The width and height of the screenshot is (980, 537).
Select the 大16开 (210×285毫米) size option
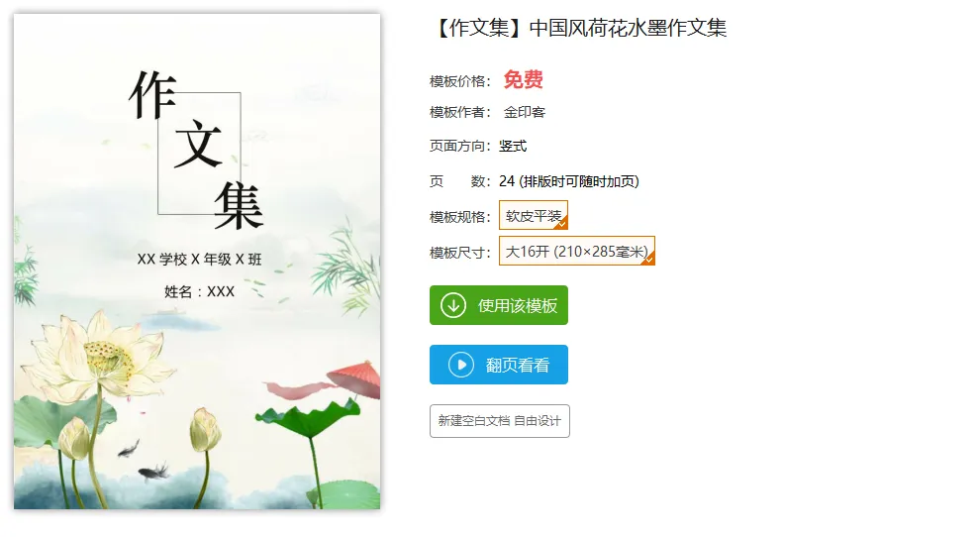point(577,251)
